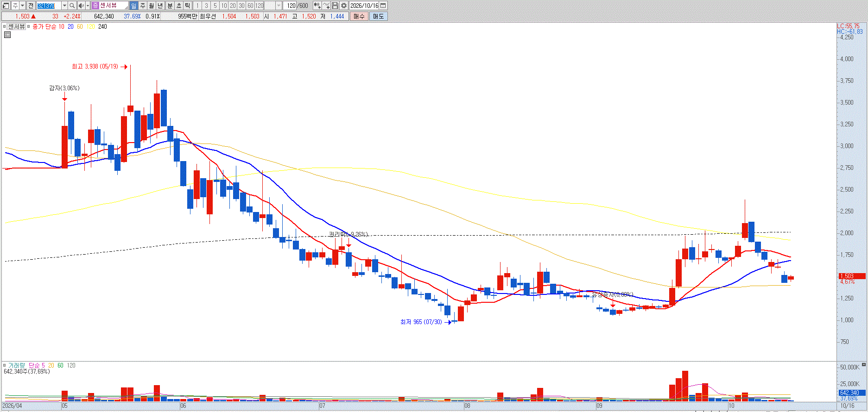Click the stock code input field
The height and width of the screenshot is (412, 868).
(49, 6)
